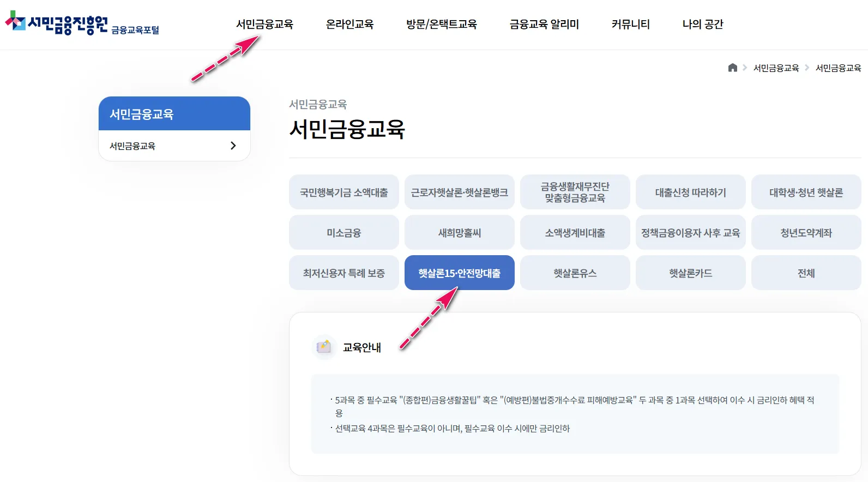Open the 방문/온택트교육 menu
Viewport: 868px width, 482px height.
[x=441, y=24]
